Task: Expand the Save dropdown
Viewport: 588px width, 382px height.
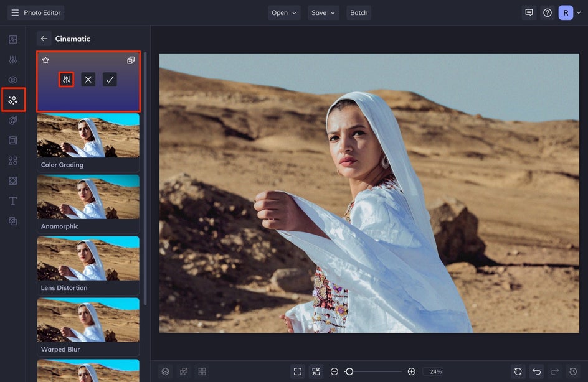Action: (323, 12)
